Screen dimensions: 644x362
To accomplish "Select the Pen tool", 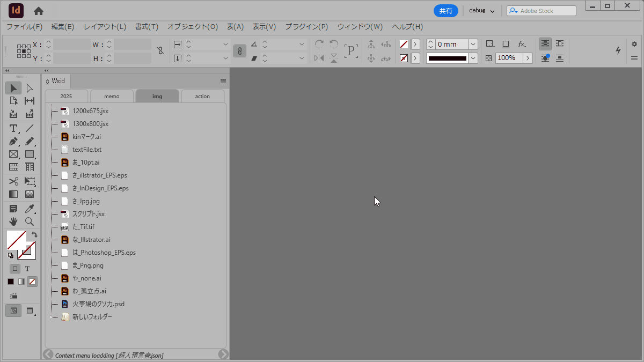I will (13, 142).
